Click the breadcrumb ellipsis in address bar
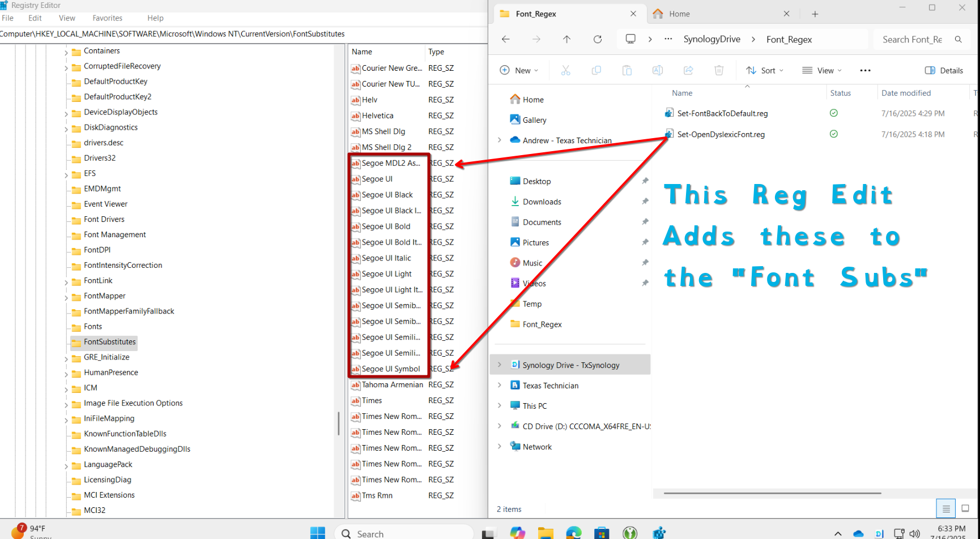980x539 pixels. coord(668,39)
